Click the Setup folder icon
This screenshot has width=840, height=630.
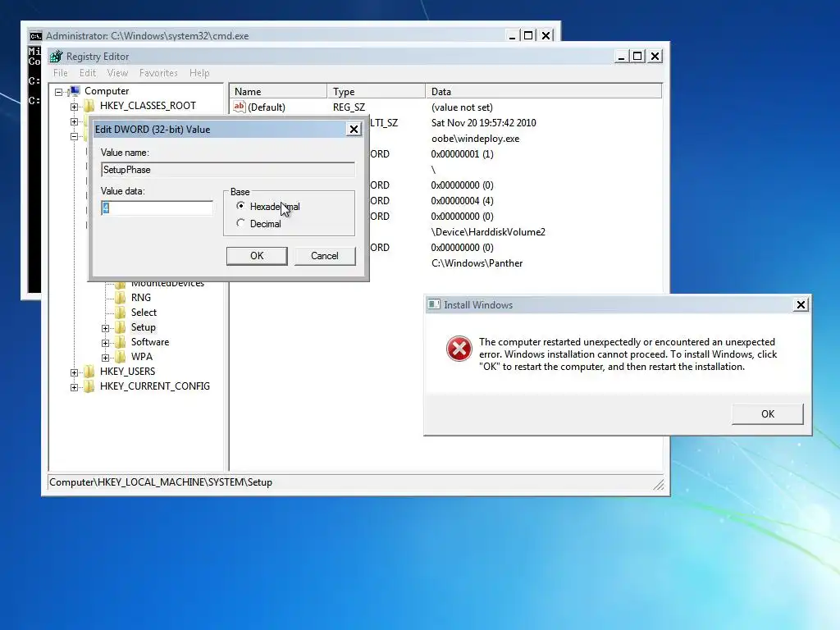tap(121, 326)
